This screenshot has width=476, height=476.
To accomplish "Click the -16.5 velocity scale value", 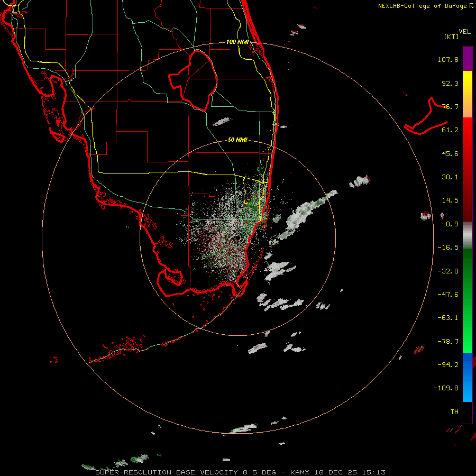I will coord(448,248).
